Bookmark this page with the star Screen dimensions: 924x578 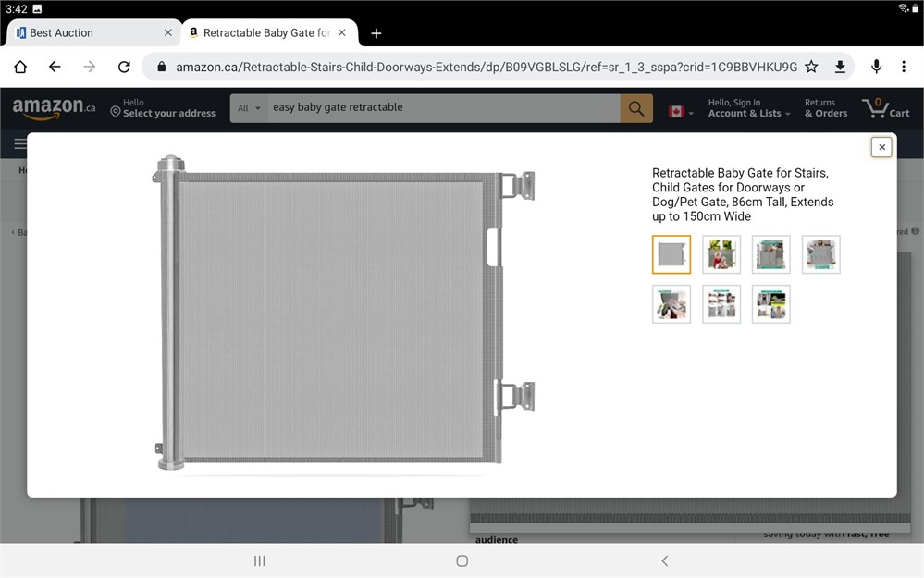(811, 67)
